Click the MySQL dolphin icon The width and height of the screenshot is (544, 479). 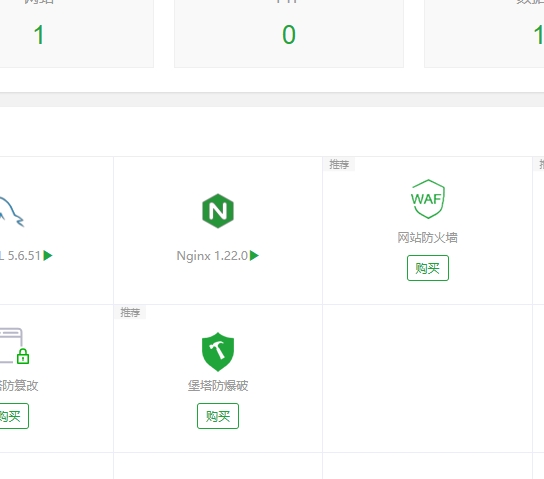click(11, 212)
